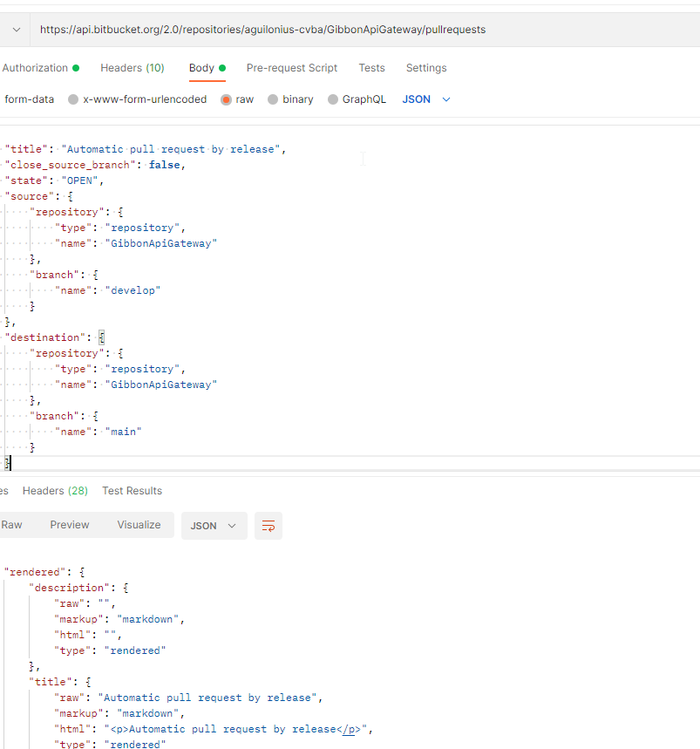View the Test Results section
The height and width of the screenshot is (749, 700).
click(x=131, y=490)
